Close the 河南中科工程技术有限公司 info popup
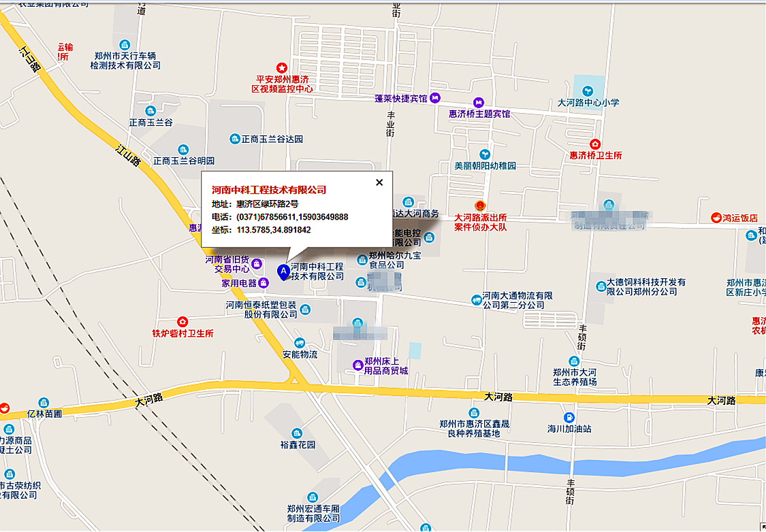 (x=379, y=182)
